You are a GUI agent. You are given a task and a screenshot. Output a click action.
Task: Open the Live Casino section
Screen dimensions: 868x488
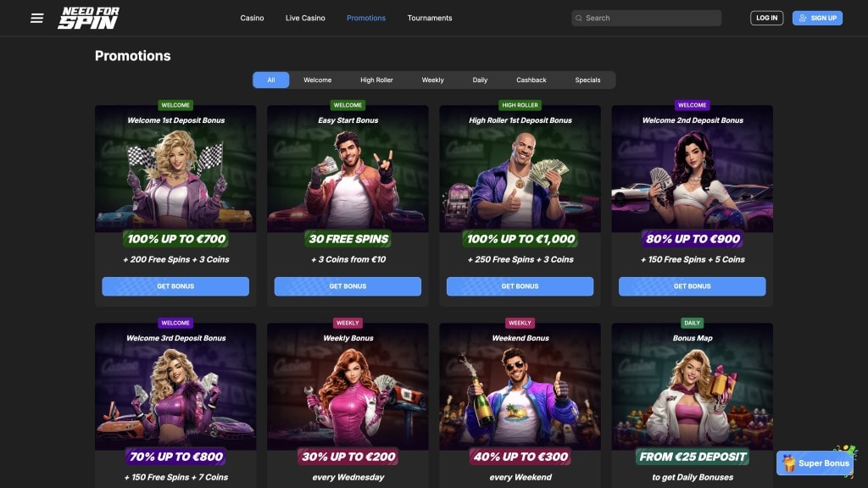(305, 19)
